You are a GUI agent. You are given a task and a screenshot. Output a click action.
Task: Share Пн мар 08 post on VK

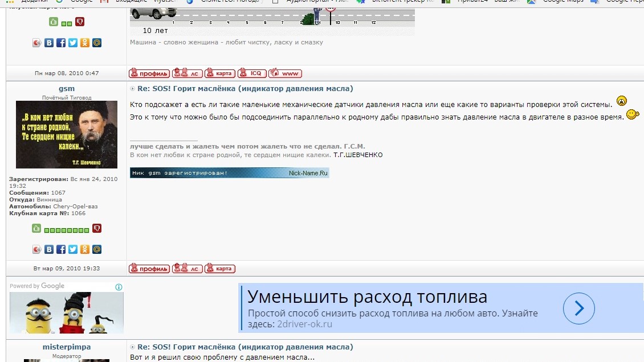[49, 43]
